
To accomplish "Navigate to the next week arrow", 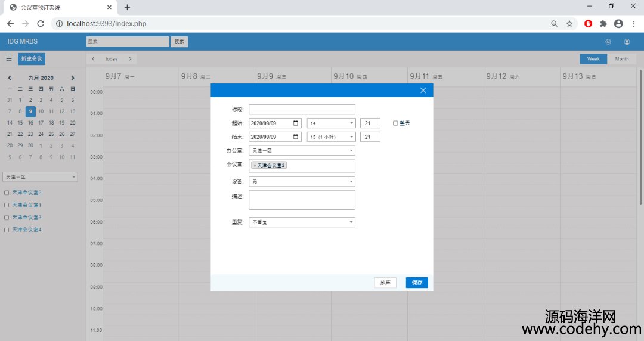I will click(130, 59).
